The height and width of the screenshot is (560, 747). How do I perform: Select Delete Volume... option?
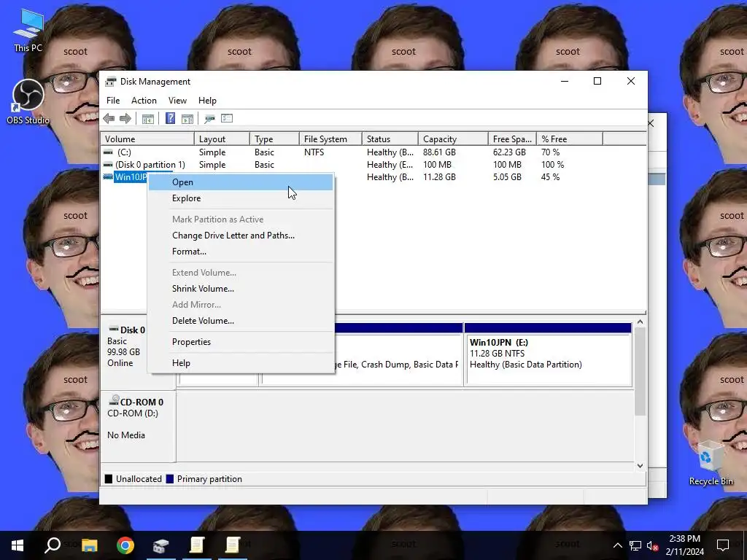point(241,321)
